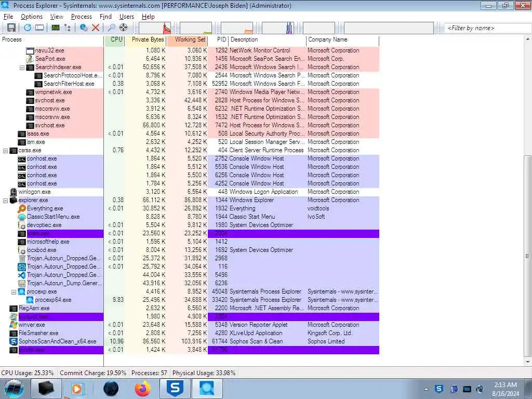Open the Windows Start orb
Image resolution: width=532 pixels, height=399 pixels.
[x=14, y=389]
